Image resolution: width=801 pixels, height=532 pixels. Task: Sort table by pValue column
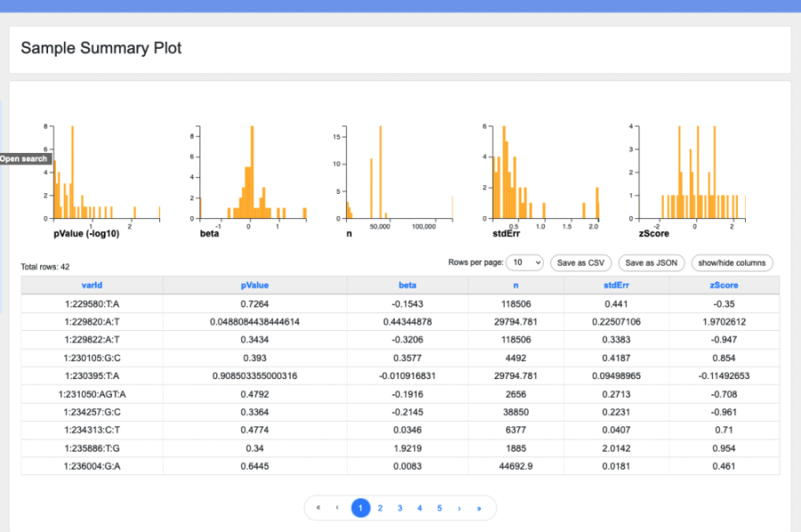(255, 286)
